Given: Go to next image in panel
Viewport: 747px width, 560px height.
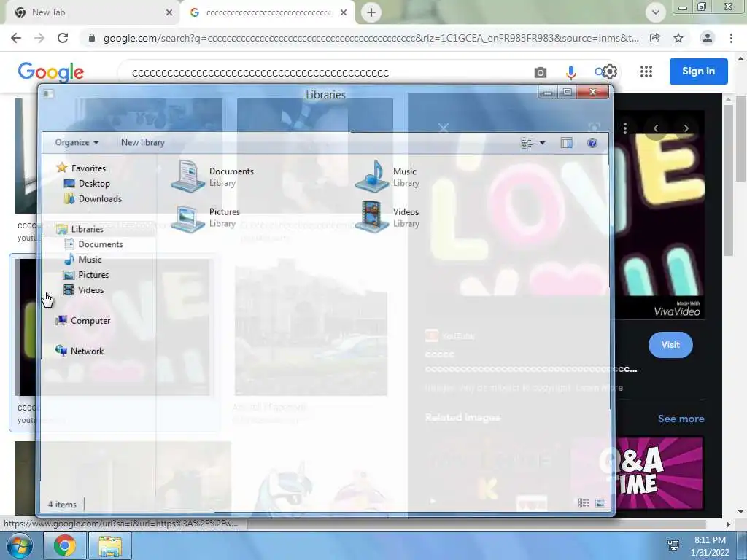Looking at the screenshot, I should coord(686,128).
